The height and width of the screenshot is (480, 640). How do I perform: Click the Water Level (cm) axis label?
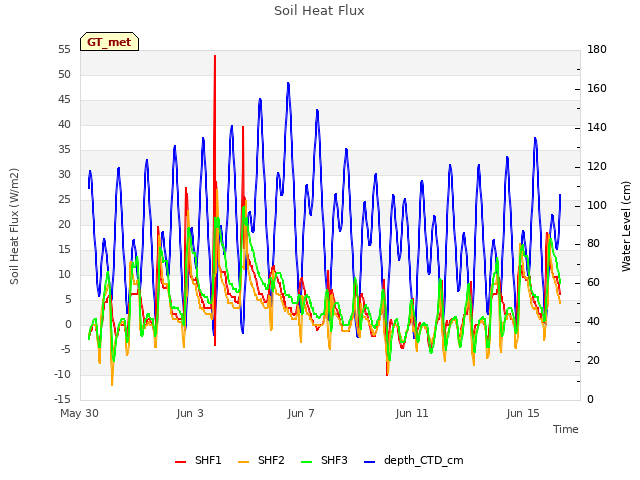tap(626, 226)
